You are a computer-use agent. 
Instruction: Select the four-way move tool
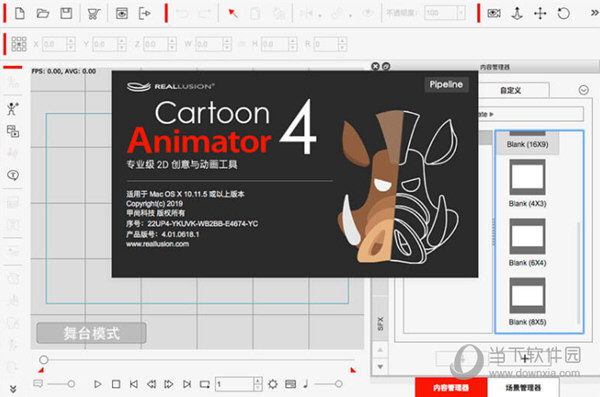pyautogui.click(x=540, y=13)
